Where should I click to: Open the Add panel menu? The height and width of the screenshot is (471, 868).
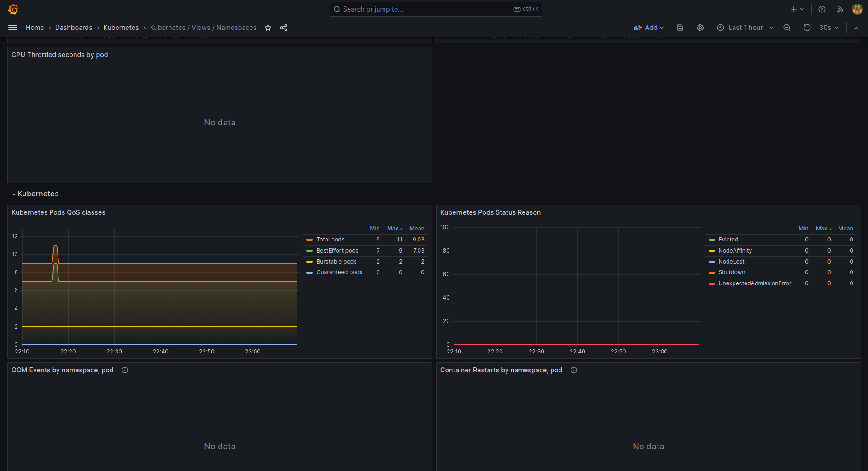point(649,28)
